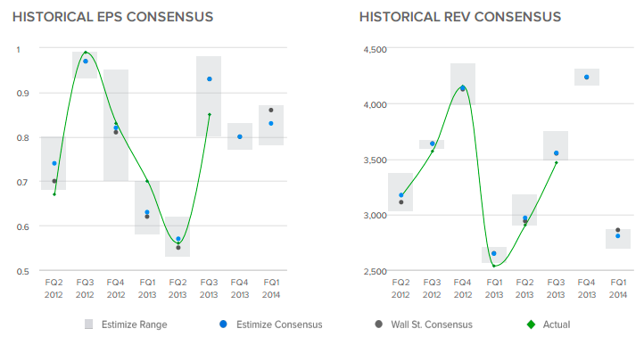This screenshot has height=345, width=644.
Task: Pick the revenue actual low marker at FQ1 2013
Action: point(494,266)
